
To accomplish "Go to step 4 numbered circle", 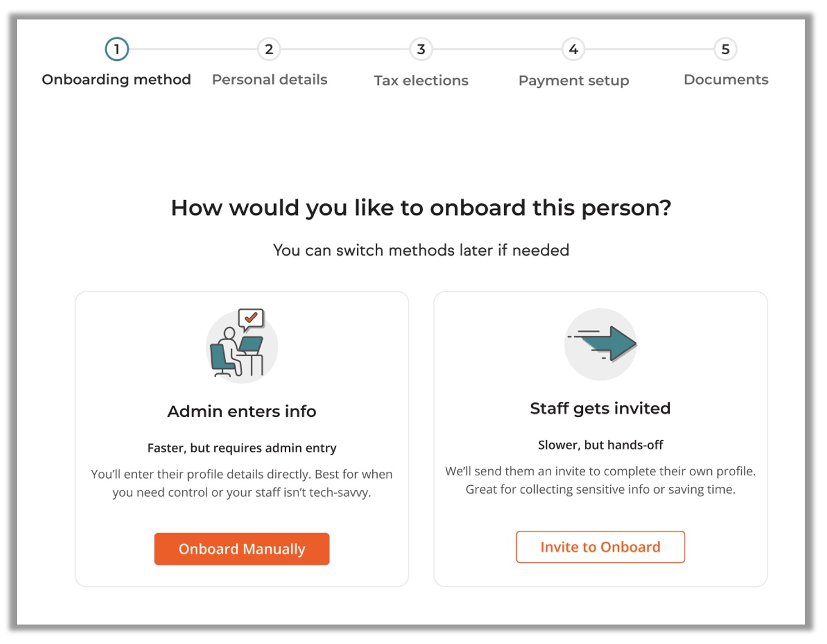I will [573, 49].
